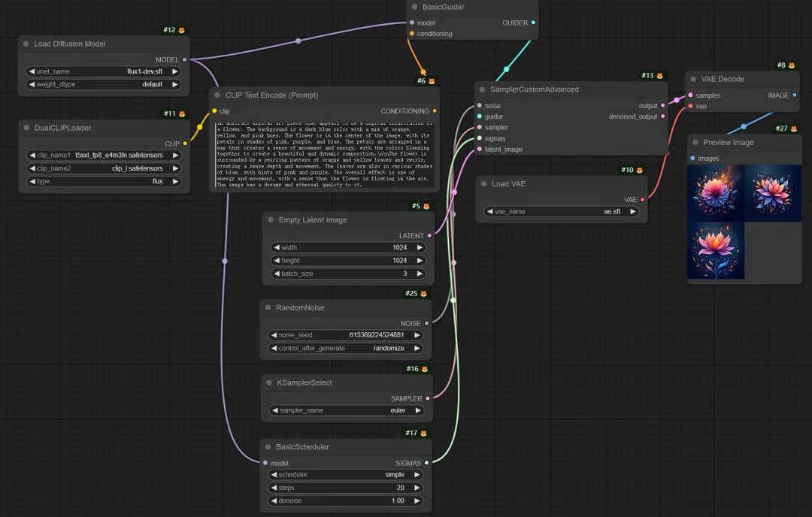Click the fox badge on node #12
Image resolution: width=812 pixels, height=517 pixels.
coord(182,30)
